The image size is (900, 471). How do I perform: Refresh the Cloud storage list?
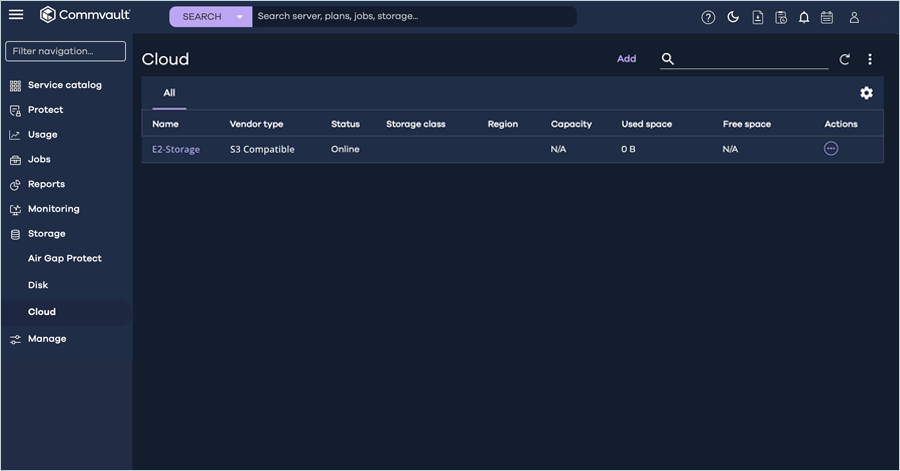844,60
